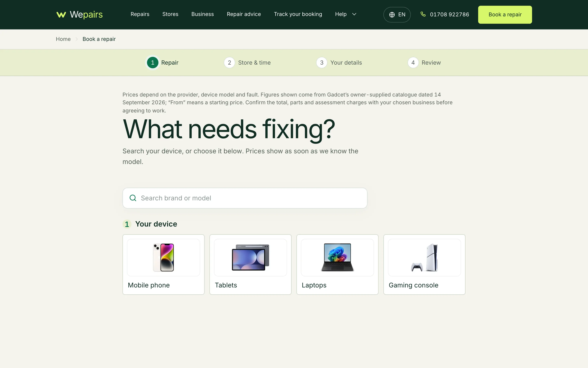588x368 pixels.
Task: Select step 4 Review circle
Action: coord(413,63)
